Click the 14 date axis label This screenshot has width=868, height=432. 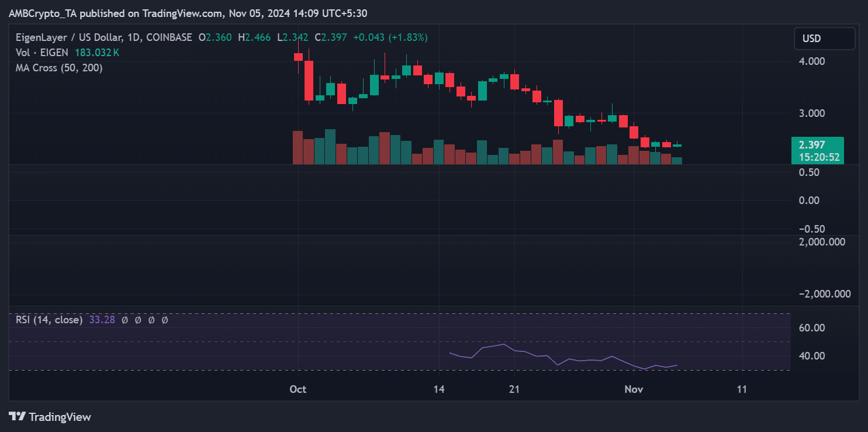[x=439, y=389]
